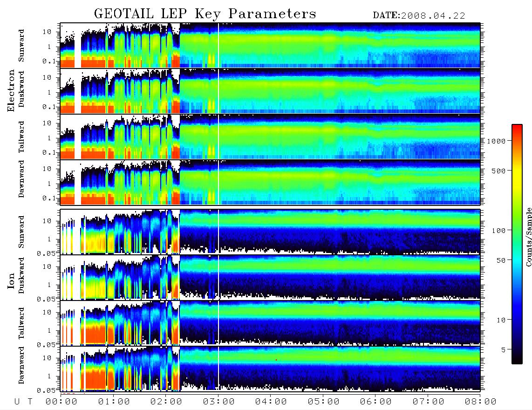
Task: Click the Ion Tailward spectrogram panel
Action: pyautogui.click(x=270, y=323)
